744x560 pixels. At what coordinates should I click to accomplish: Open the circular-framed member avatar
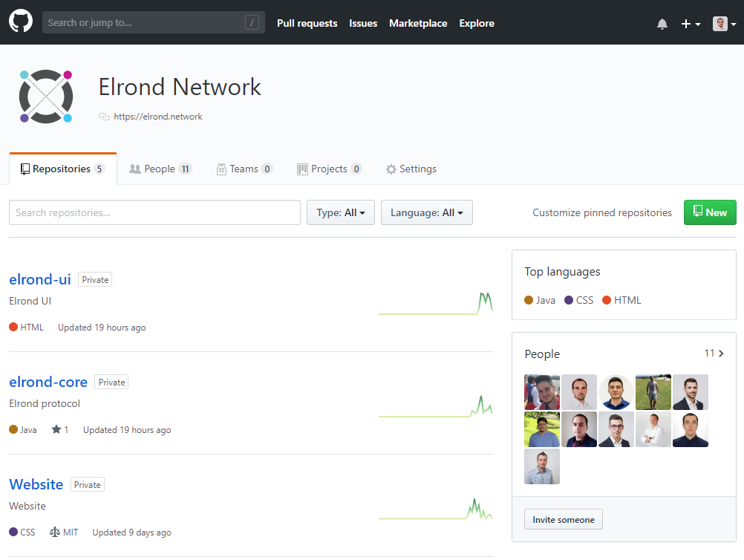pos(616,392)
